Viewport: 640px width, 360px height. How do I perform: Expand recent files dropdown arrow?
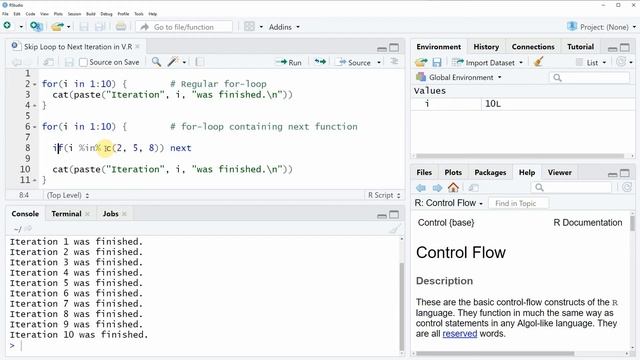point(69,27)
